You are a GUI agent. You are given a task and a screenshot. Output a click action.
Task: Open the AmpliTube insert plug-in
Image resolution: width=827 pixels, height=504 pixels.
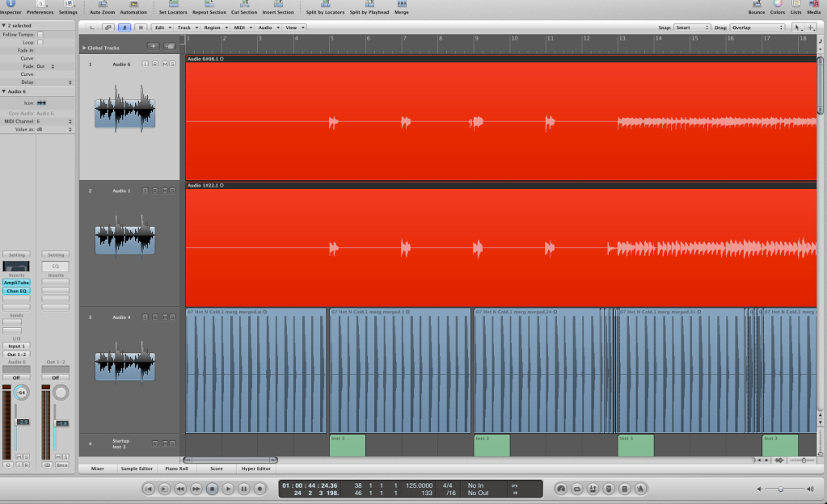tap(16, 283)
